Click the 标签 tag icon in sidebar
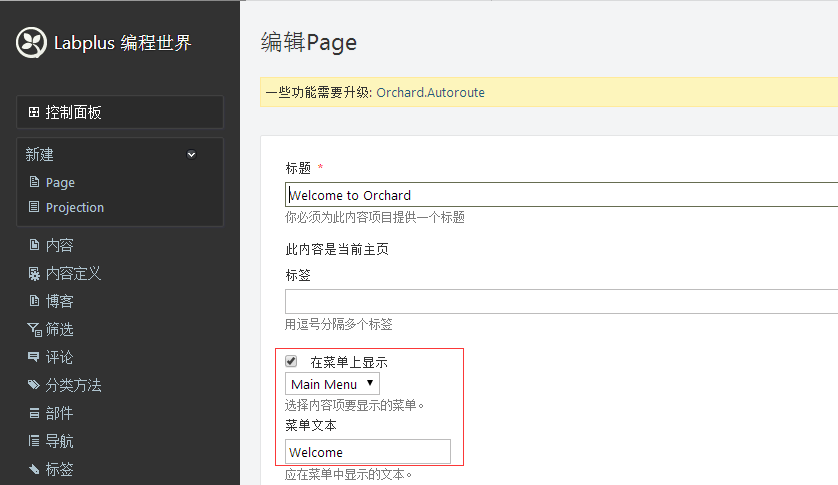This screenshot has height=485, width=838. pos(34,469)
